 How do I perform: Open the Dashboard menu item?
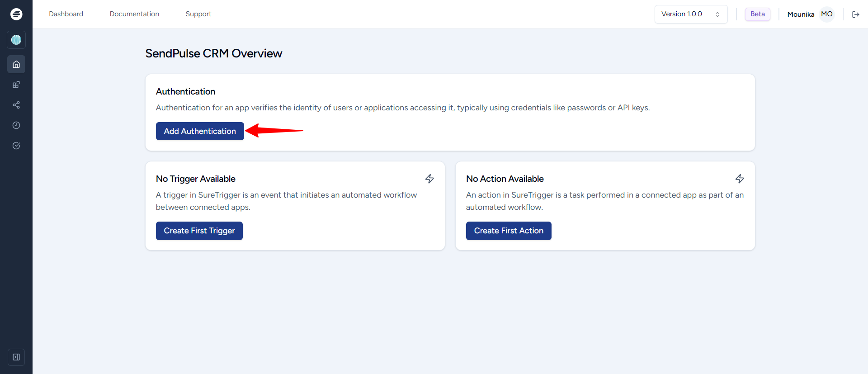(x=66, y=14)
